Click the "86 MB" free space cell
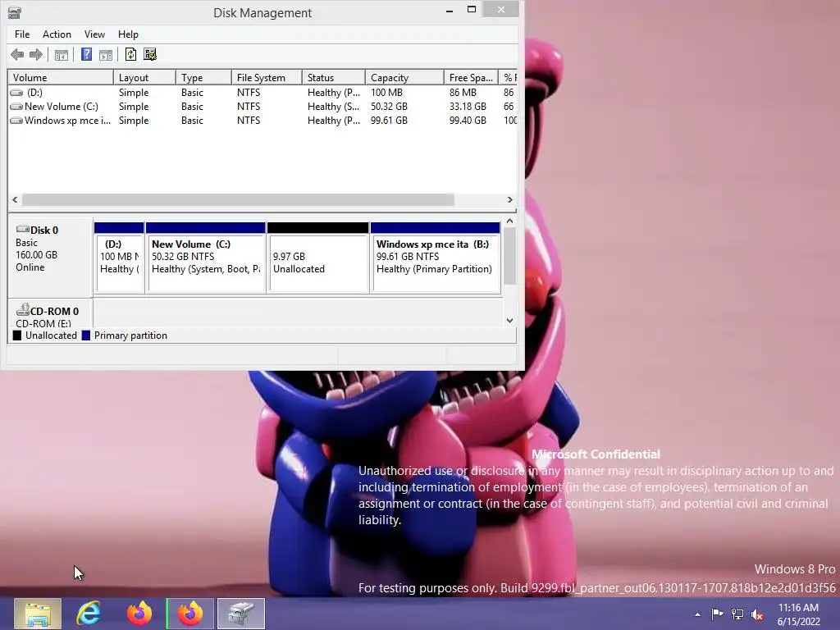 click(x=463, y=93)
